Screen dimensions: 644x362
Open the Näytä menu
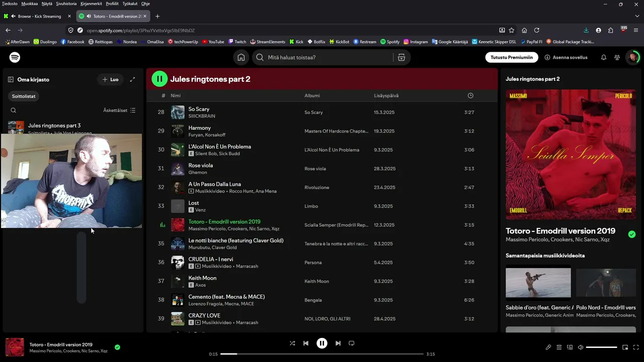(x=47, y=4)
